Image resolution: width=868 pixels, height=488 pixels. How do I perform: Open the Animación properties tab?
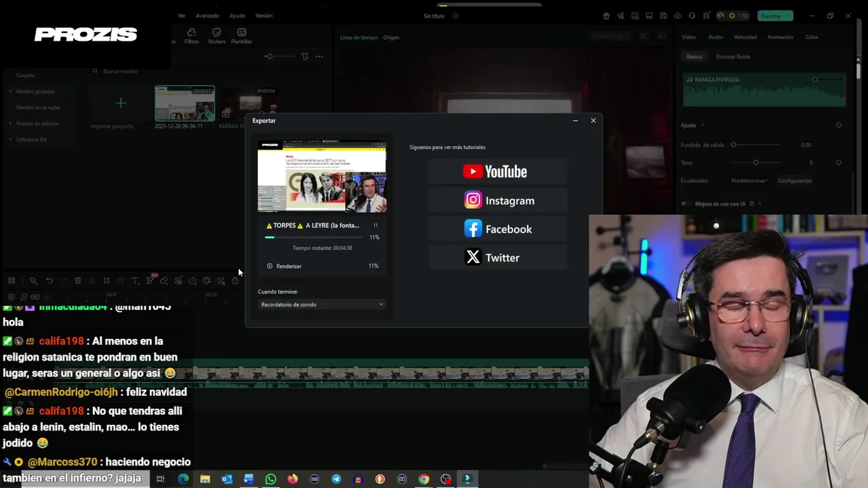[780, 37]
